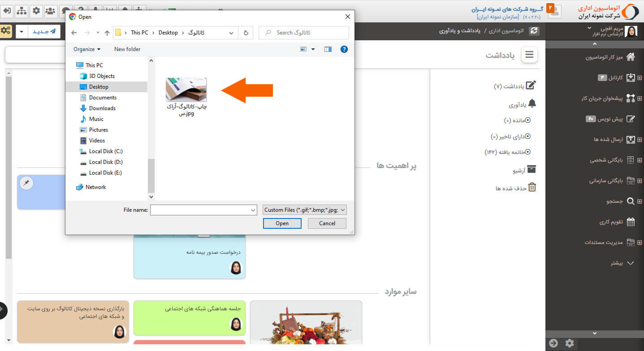This screenshot has width=644, height=351.
Task: Select the مانده reminder radio option
Action: coord(527,120)
